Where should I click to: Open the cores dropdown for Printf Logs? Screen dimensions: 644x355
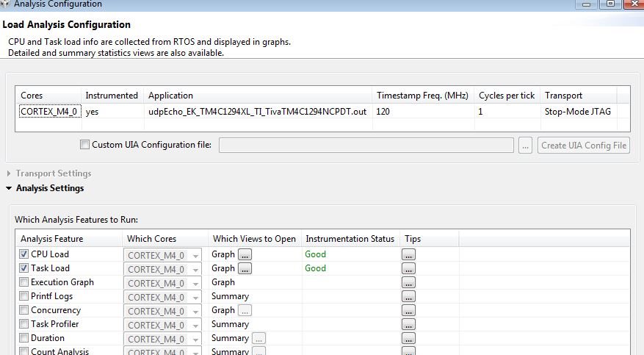tap(162, 297)
